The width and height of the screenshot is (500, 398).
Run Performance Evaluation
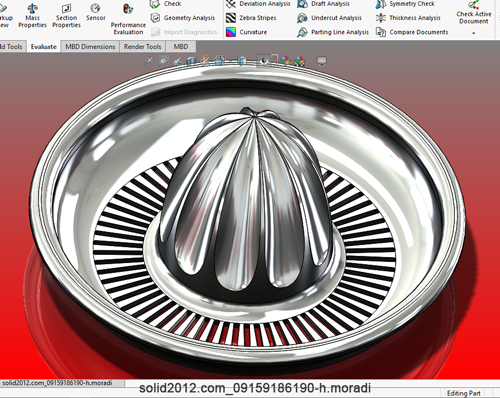(x=128, y=19)
